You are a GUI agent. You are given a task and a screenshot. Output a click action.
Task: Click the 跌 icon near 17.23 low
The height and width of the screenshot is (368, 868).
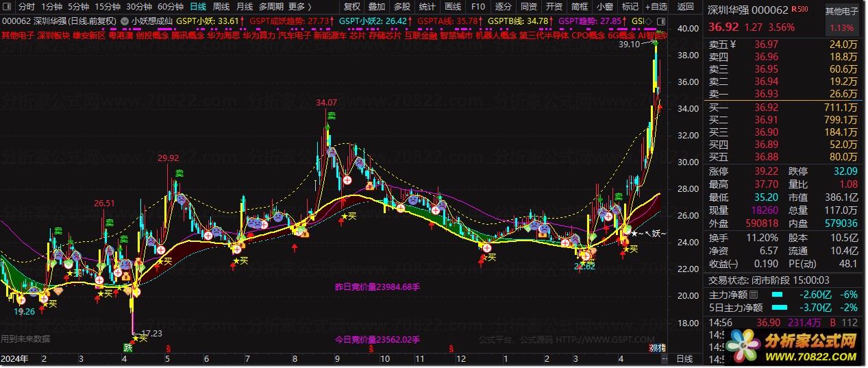coord(128,347)
